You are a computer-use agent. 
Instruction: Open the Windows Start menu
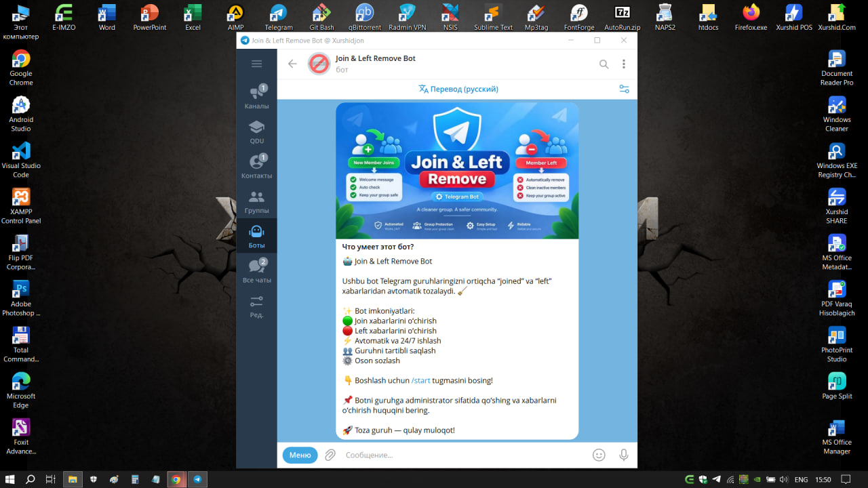pos(10,479)
